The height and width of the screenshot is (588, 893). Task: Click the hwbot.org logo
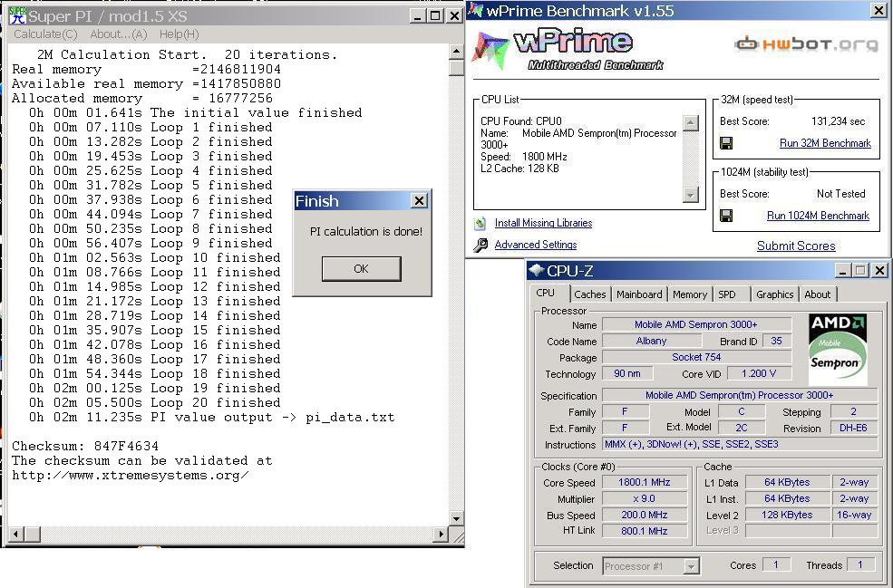806,43
